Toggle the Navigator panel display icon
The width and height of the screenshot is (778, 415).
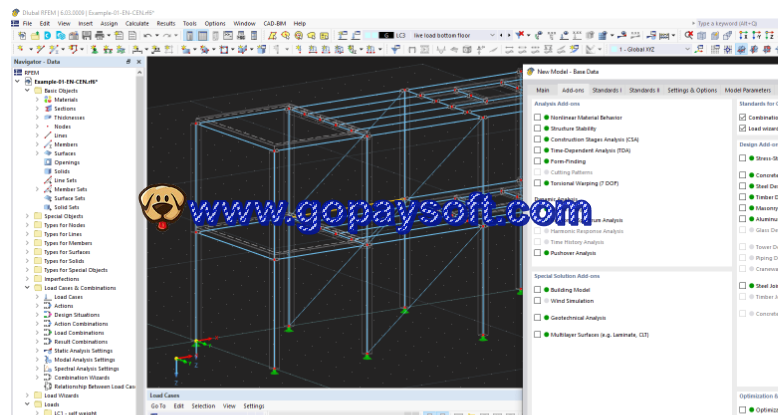coord(190,36)
